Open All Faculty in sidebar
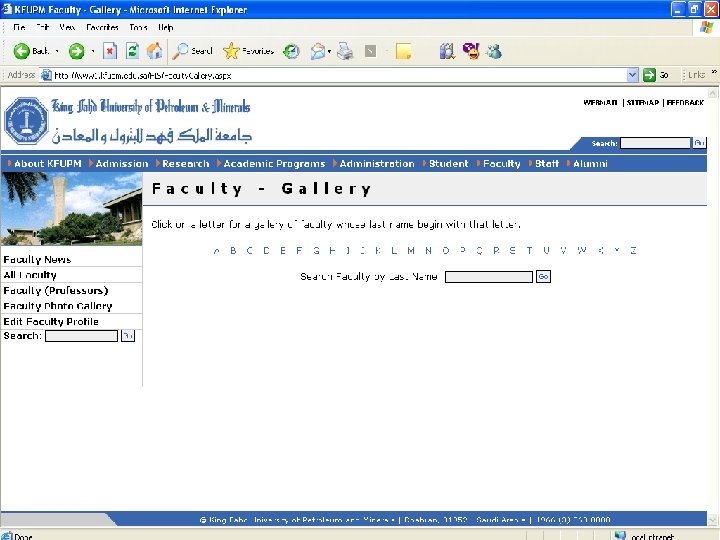 (x=30, y=275)
